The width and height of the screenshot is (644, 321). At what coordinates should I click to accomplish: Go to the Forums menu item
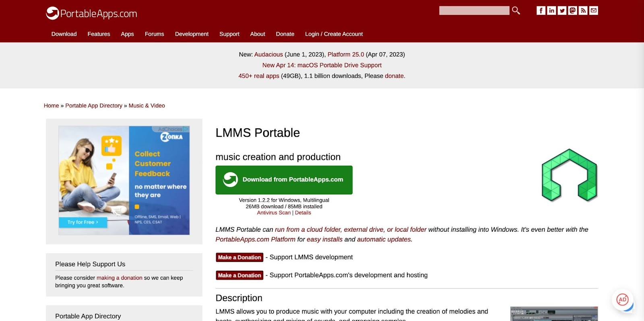pos(155,34)
